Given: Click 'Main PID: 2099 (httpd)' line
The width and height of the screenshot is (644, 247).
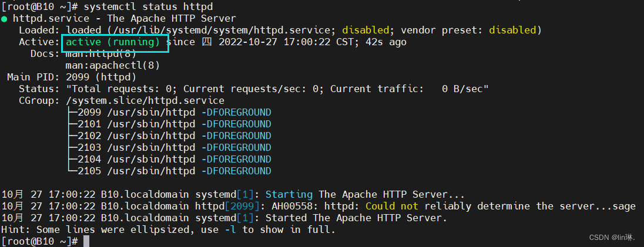Looking at the screenshot, I should (72, 77).
